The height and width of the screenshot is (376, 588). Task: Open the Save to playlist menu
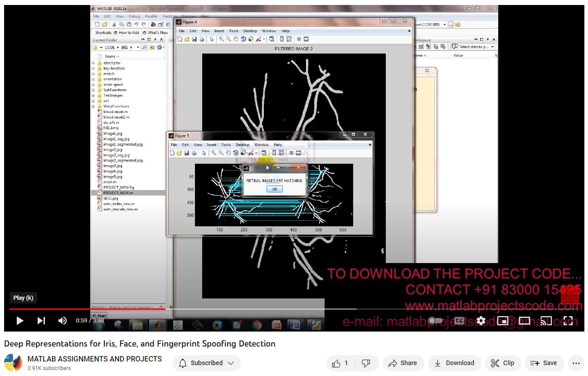click(x=544, y=363)
